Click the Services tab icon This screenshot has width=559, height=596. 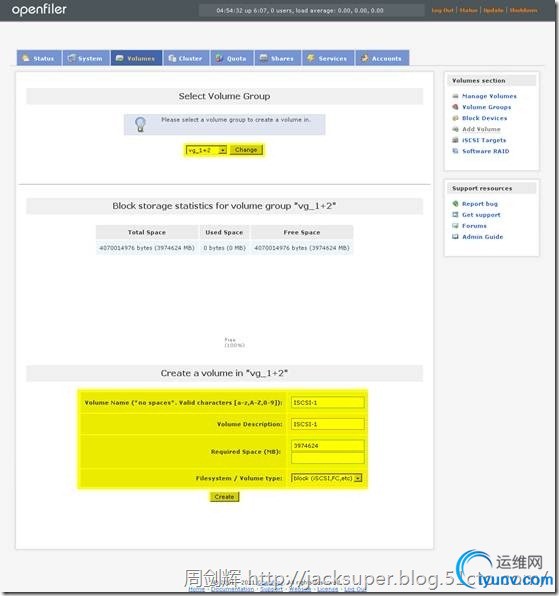(x=311, y=58)
